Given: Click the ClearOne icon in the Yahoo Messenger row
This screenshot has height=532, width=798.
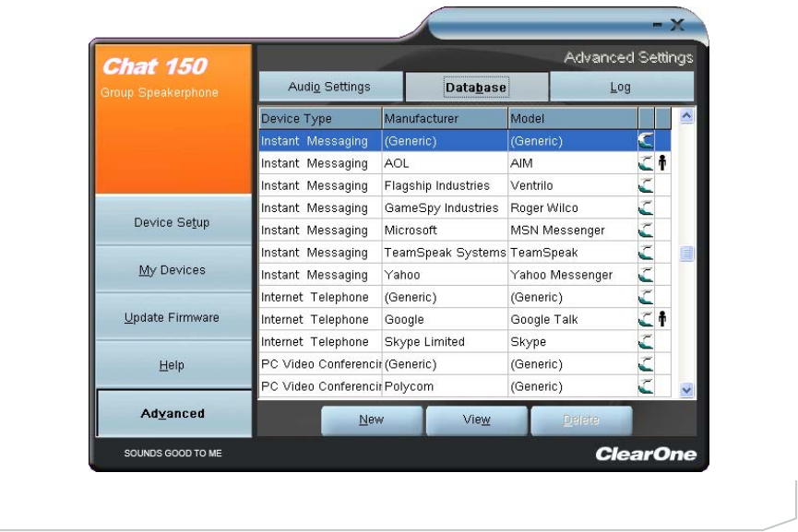Looking at the screenshot, I should click(x=646, y=275).
